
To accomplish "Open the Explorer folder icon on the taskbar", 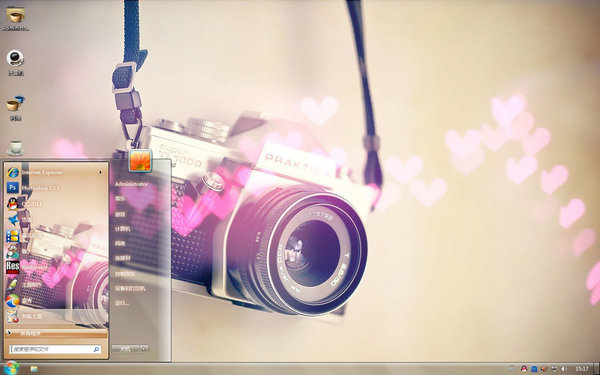I will [x=34, y=369].
